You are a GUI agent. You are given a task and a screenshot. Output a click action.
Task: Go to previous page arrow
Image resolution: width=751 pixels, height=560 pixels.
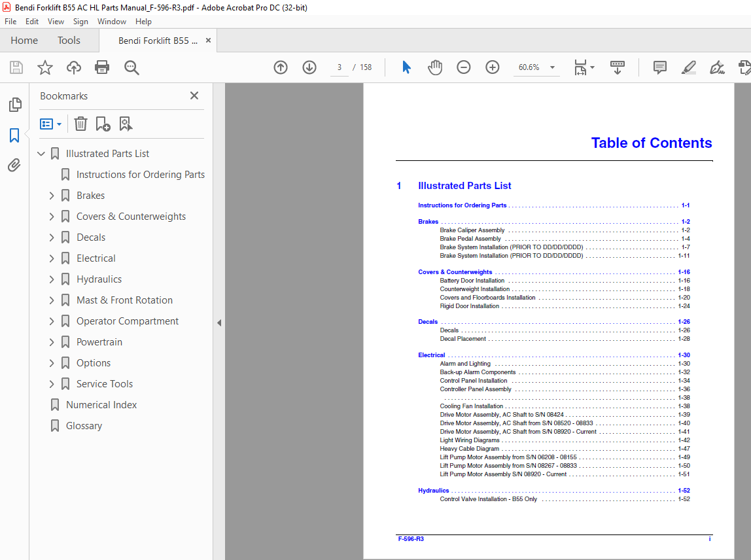[x=281, y=67]
